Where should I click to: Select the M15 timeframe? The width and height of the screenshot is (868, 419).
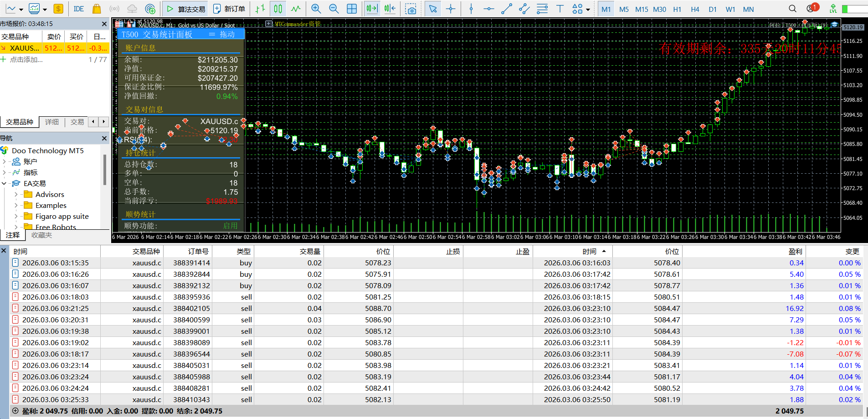click(641, 9)
